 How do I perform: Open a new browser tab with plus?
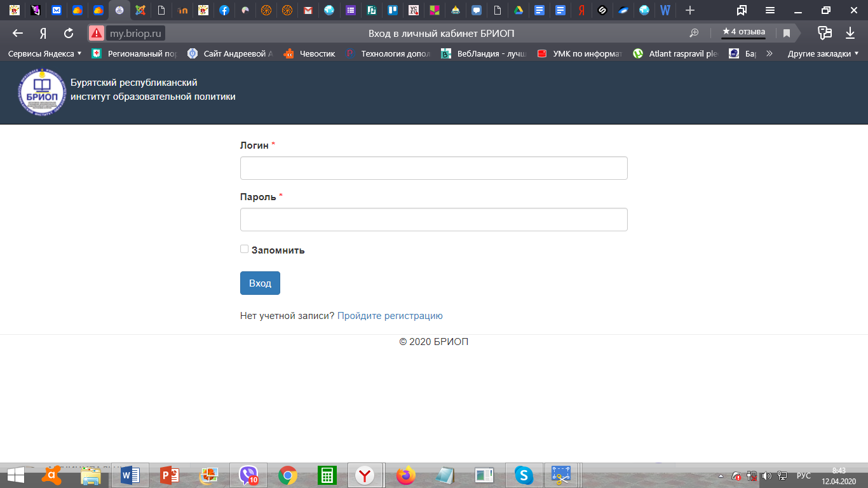pos(690,10)
